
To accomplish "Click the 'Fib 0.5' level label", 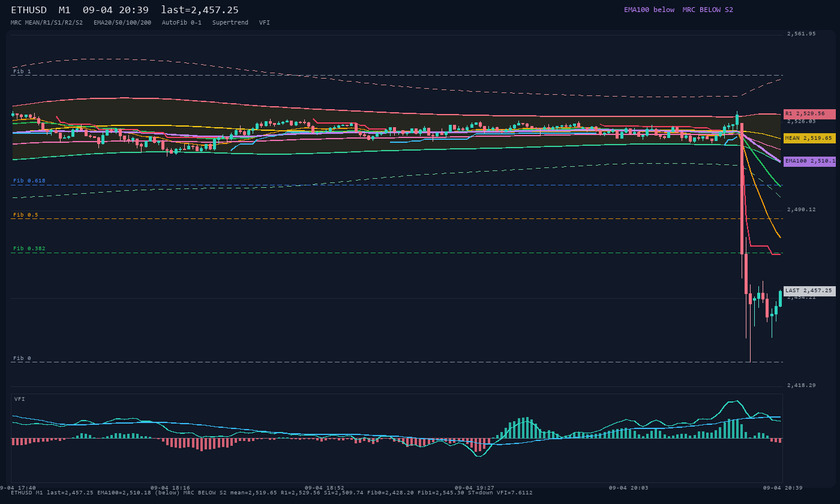I will coord(26,215).
